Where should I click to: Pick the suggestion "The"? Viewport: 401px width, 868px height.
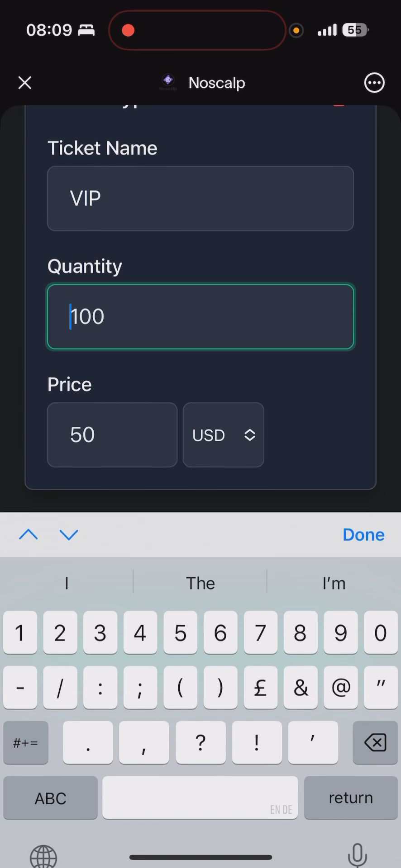pos(200,583)
